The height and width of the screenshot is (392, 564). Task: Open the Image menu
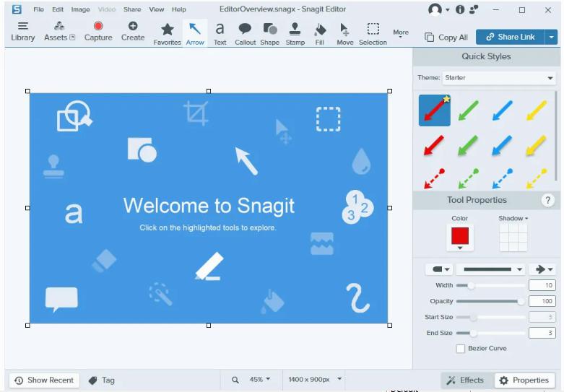[x=80, y=9]
